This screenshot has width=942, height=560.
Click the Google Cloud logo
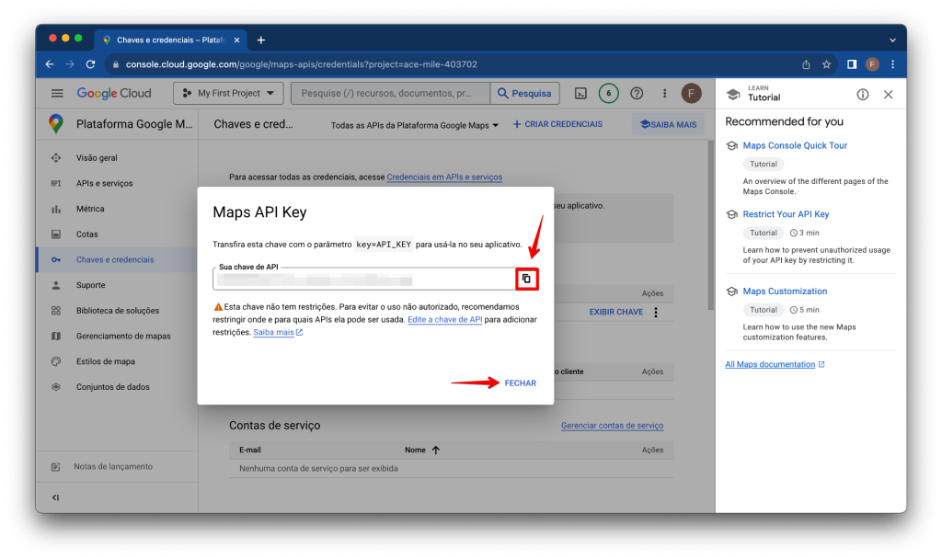click(x=114, y=94)
